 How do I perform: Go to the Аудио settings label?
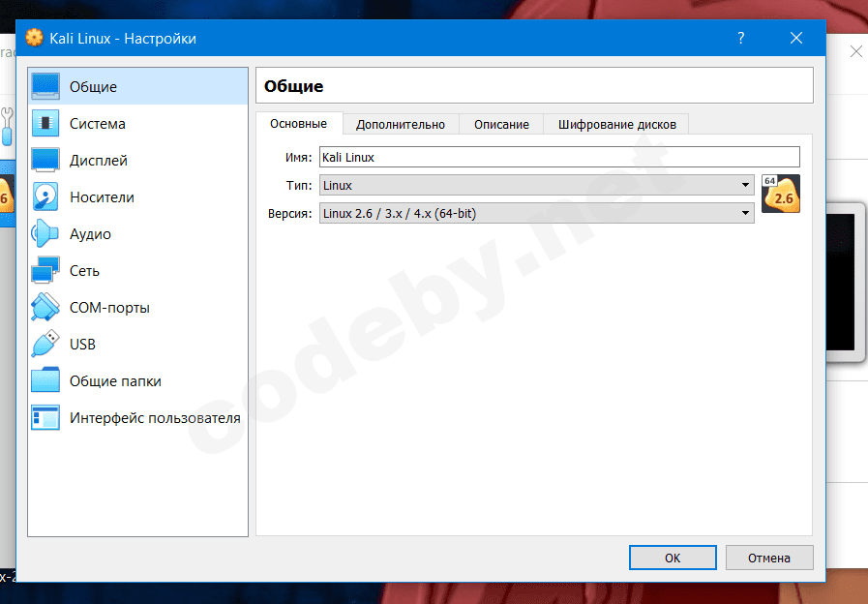point(90,234)
